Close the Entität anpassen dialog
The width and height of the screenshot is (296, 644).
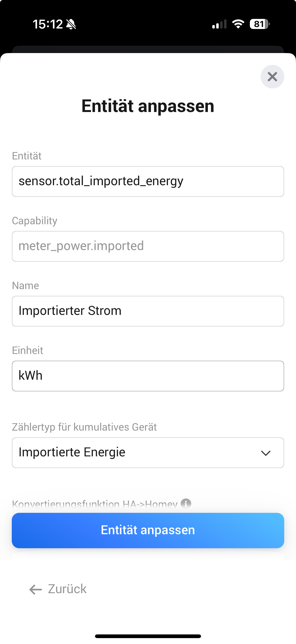272,77
